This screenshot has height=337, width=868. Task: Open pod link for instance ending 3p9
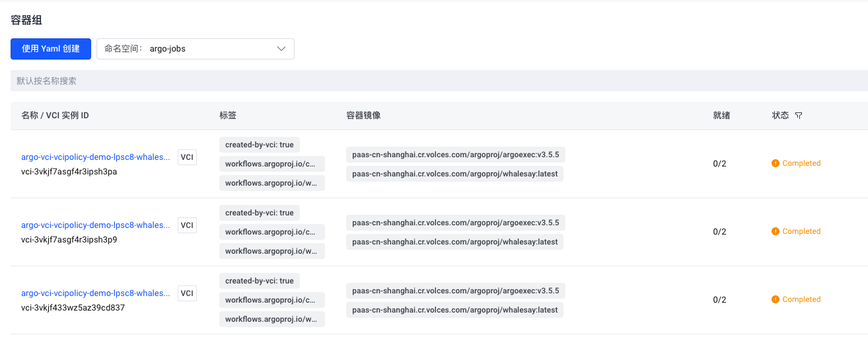click(95, 225)
